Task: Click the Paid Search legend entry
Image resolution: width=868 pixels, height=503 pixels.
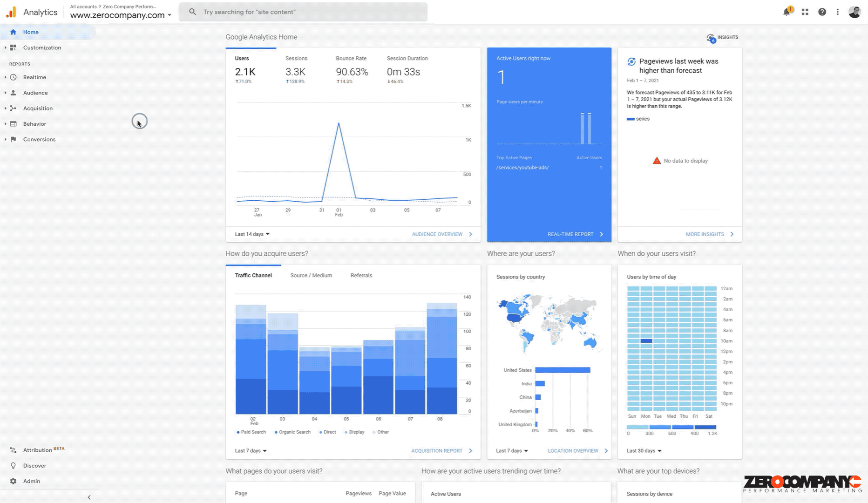Action: (251, 432)
